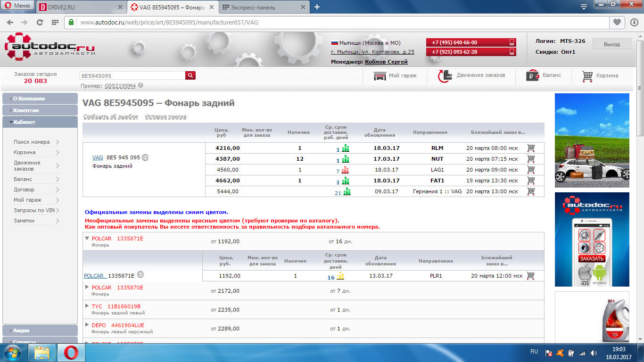The width and height of the screenshot is (644, 362).
Task: Click mobile app ЗАКАЗАТЬ banner
Action: 592,239
